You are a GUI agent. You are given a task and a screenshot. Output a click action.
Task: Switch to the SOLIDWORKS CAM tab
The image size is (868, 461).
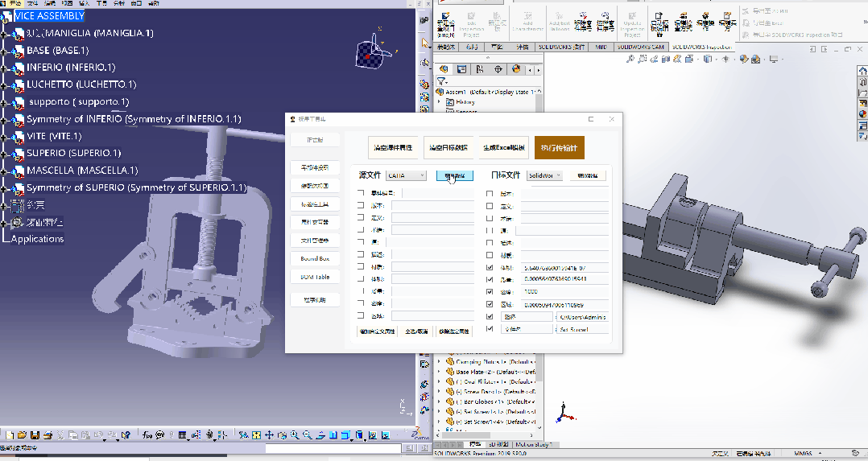click(x=641, y=47)
